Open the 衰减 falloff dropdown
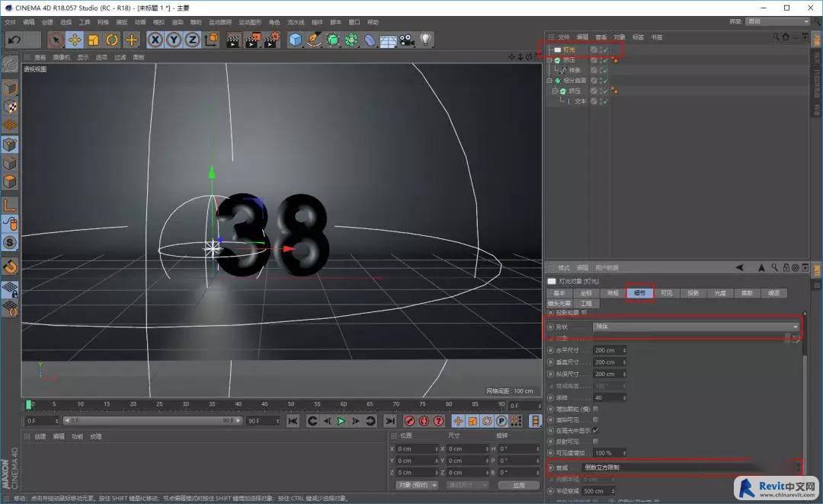Image resolution: width=823 pixels, height=504 pixels. pos(691,467)
